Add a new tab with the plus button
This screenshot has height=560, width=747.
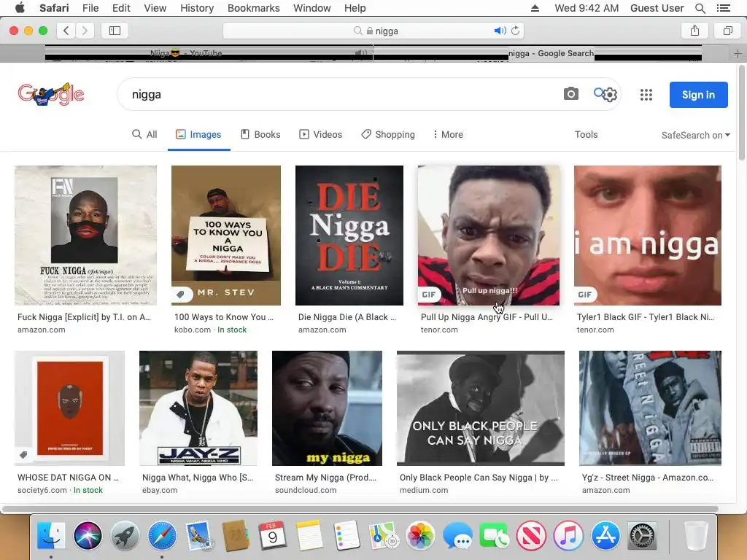(x=738, y=53)
